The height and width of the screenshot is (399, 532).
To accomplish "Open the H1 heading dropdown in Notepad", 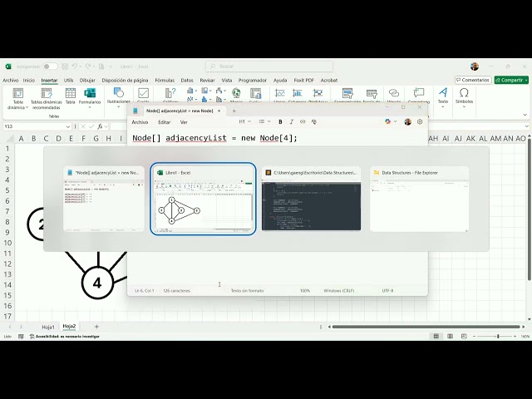I will point(245,121).
